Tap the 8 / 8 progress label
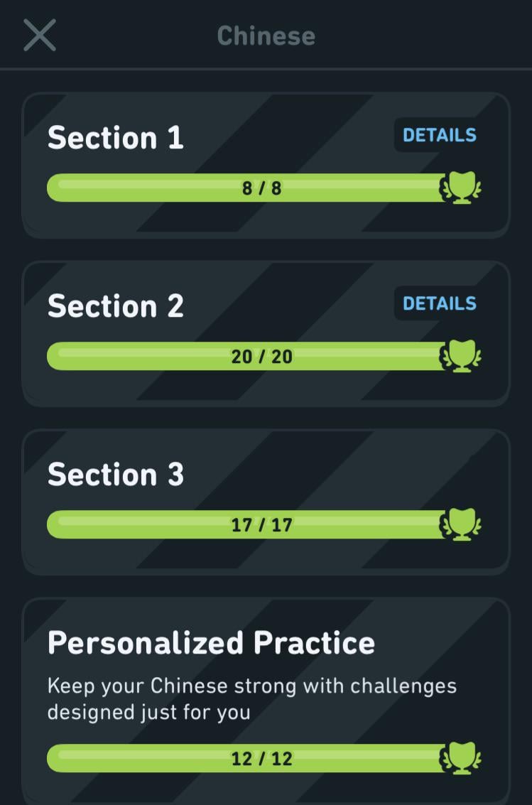This screenshot has width=532, height=805. (261, 188)
